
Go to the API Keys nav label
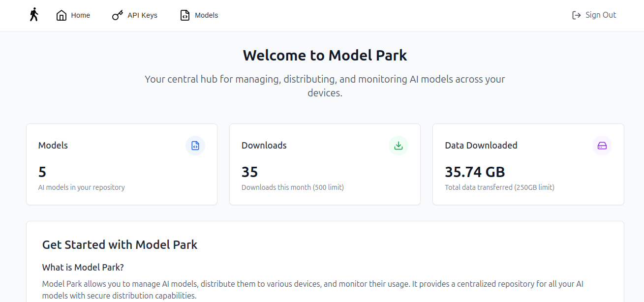[142, 15]
